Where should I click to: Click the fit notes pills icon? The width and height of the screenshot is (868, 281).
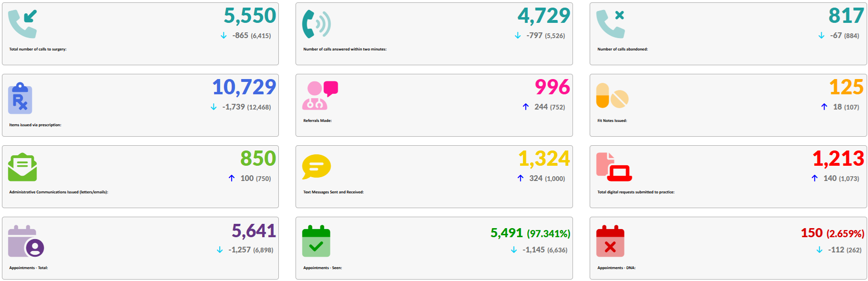(x=612, y=96)
